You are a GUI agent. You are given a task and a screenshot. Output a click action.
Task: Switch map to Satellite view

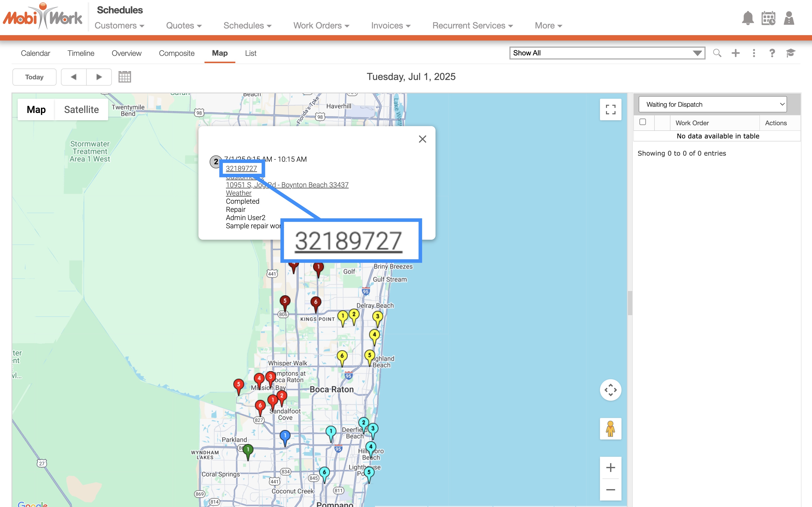(81, 110)
